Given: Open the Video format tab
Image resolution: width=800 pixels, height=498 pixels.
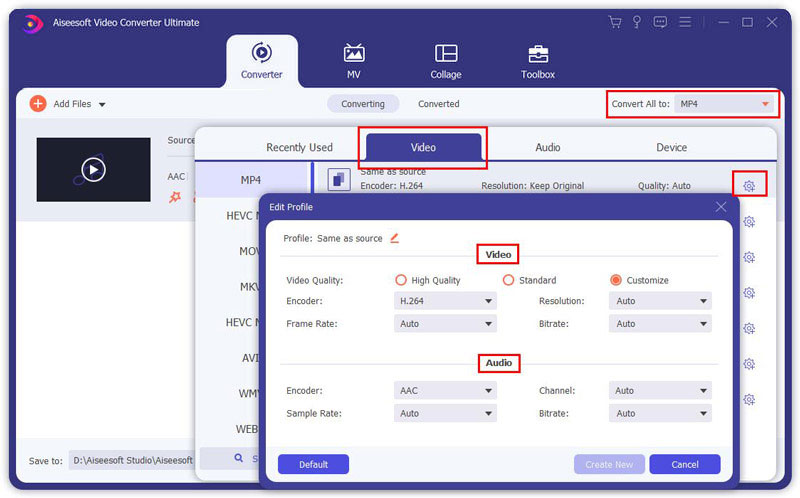Looking at the screenshot, I should [423, 147].
